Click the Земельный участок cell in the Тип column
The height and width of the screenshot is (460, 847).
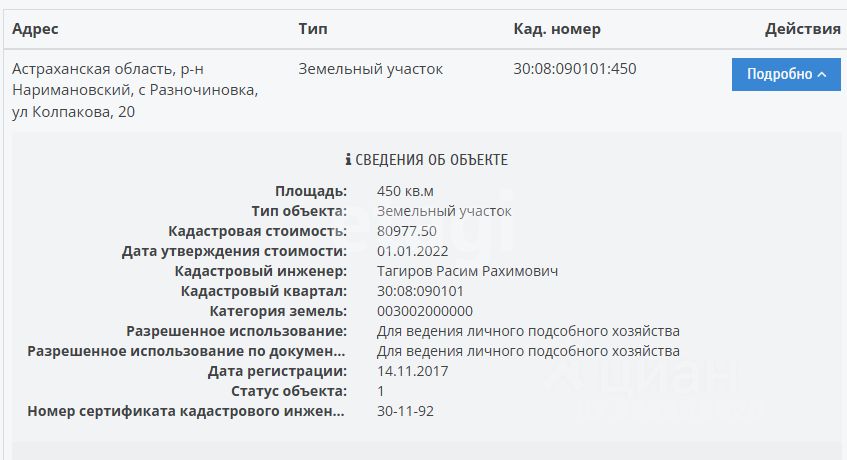(x=370, y=69)
